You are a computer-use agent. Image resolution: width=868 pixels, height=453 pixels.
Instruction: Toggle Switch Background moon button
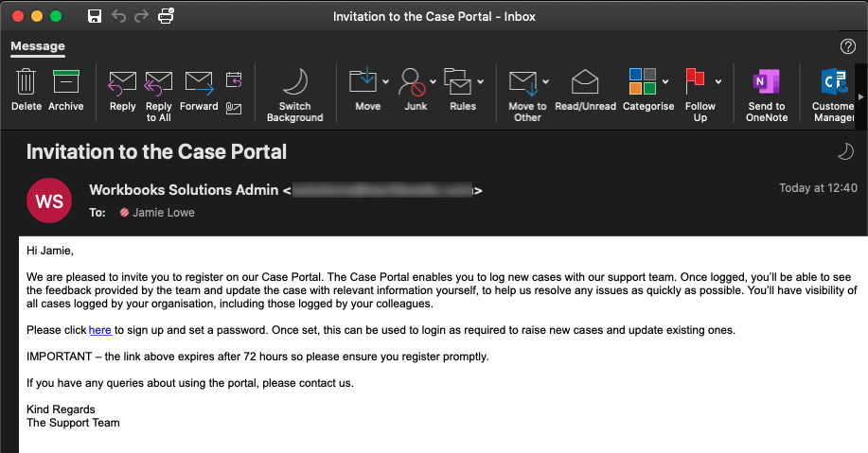(295, 95)
